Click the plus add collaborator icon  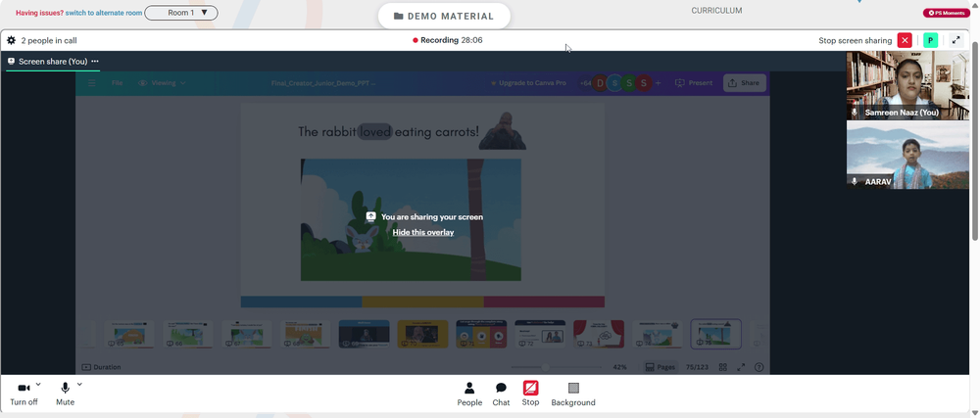click(x=658, y=83)
